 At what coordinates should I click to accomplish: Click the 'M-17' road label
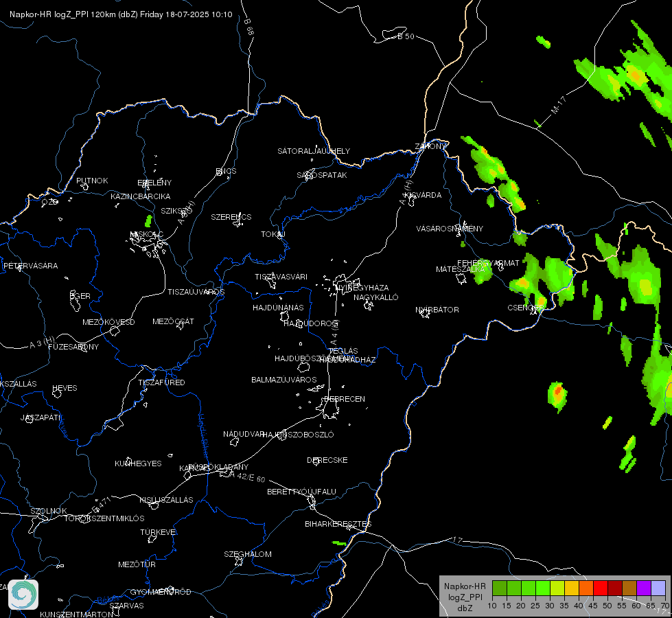coord(559,105)
